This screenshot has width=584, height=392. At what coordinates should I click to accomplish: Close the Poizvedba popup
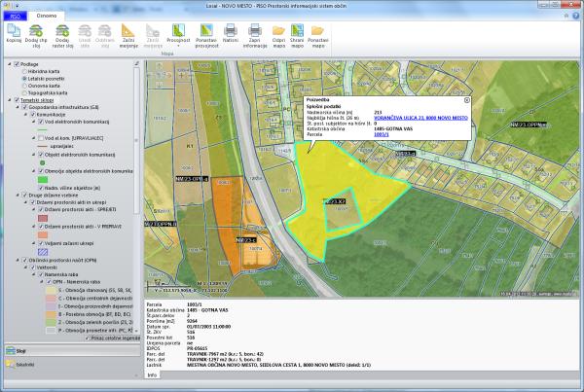(466, 99)
